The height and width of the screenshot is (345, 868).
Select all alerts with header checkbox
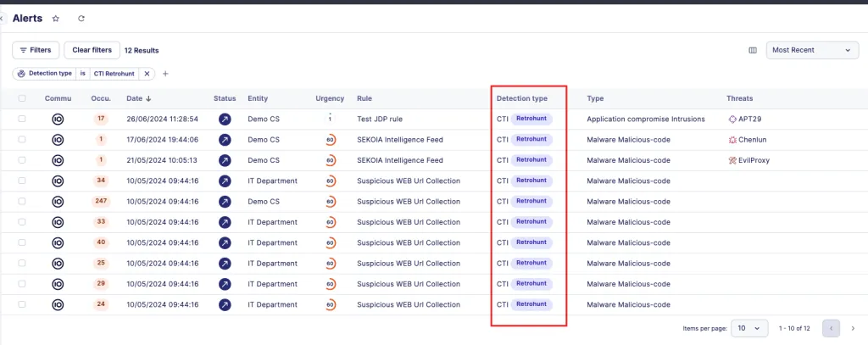(x=21, y=98)
